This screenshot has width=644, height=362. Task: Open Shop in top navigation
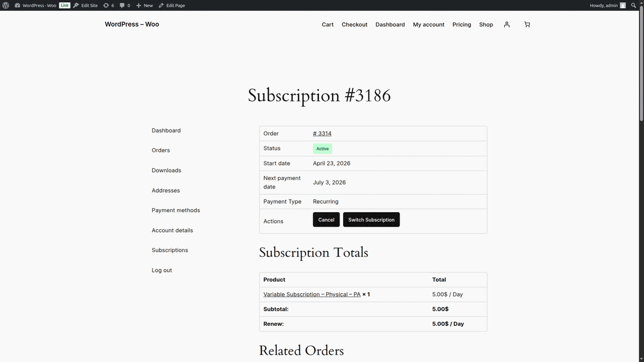(486, 24)
